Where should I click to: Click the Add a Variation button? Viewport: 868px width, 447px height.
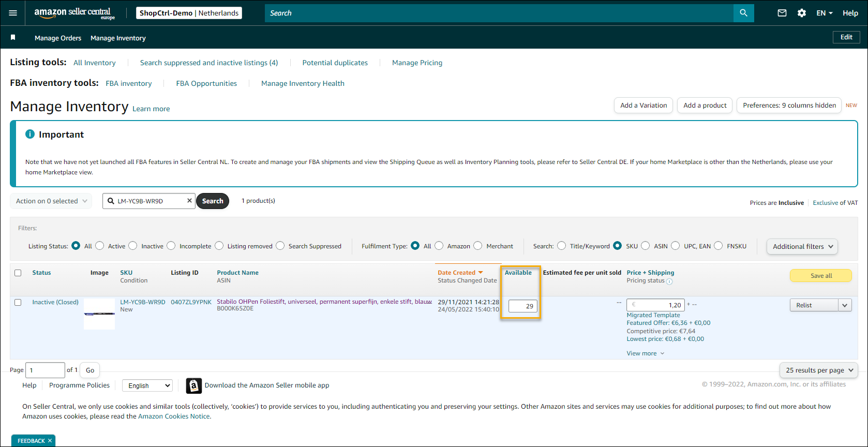(x=643, y=105)
